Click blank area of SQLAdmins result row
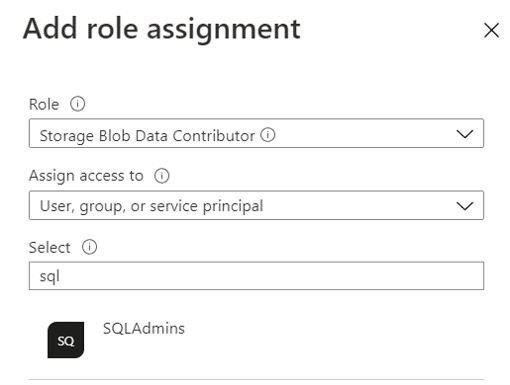 (333, 340)
